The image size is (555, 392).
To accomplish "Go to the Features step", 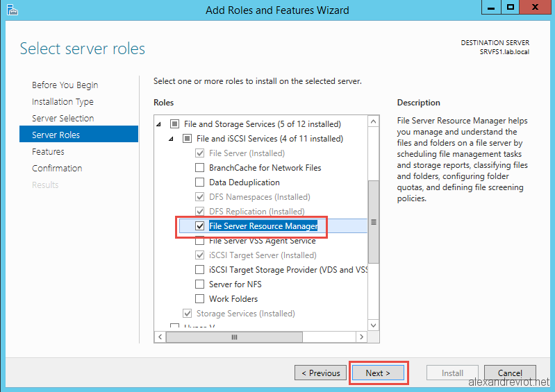I will coord(48,152).
